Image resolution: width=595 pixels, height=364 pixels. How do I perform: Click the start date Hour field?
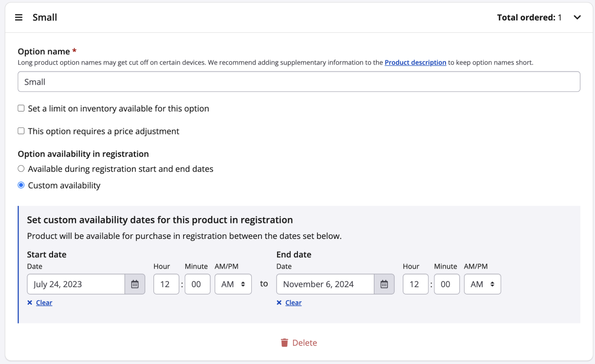click(x=166, y=284)
